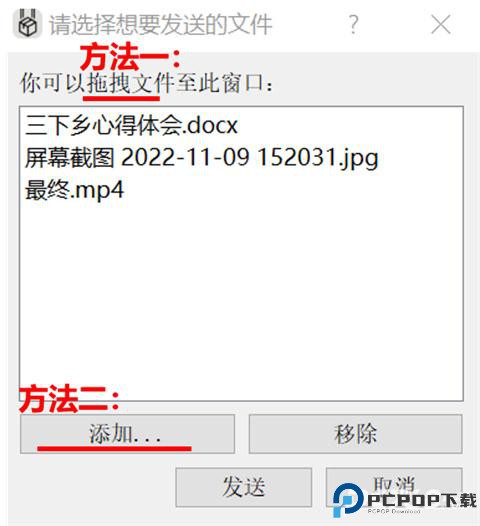Click the blue PCPOP logo icon
Image resolution: width=480 pixels, height=526 pixels.
point(348,500)
